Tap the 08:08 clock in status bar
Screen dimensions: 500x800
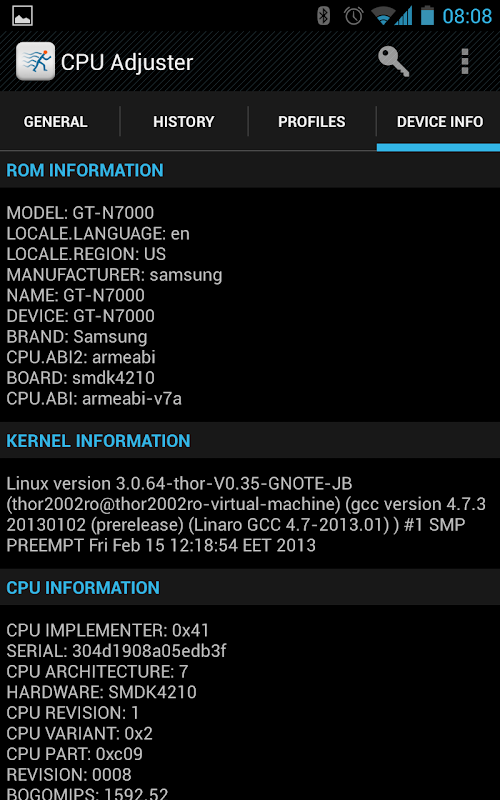(467, 16)
